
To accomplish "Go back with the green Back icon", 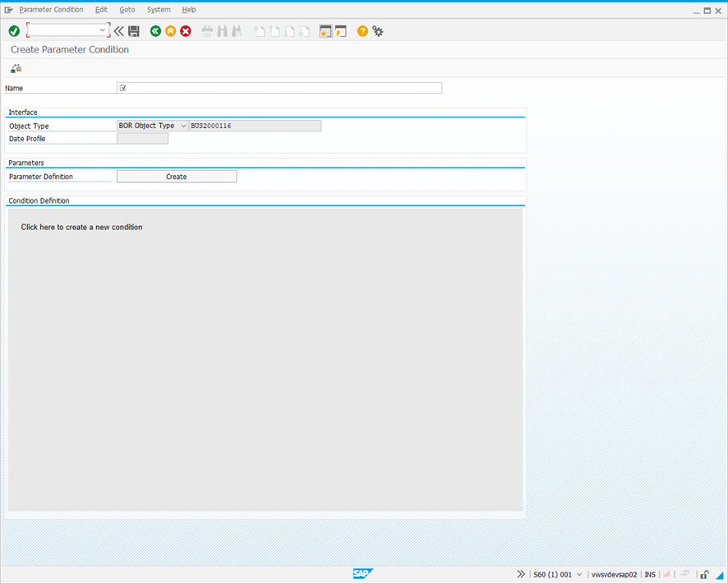I will point(155,31).
